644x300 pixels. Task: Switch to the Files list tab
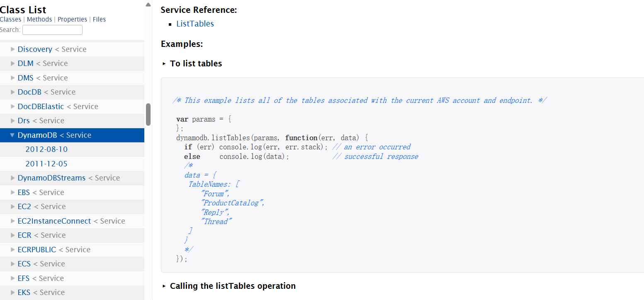point(99,20)
